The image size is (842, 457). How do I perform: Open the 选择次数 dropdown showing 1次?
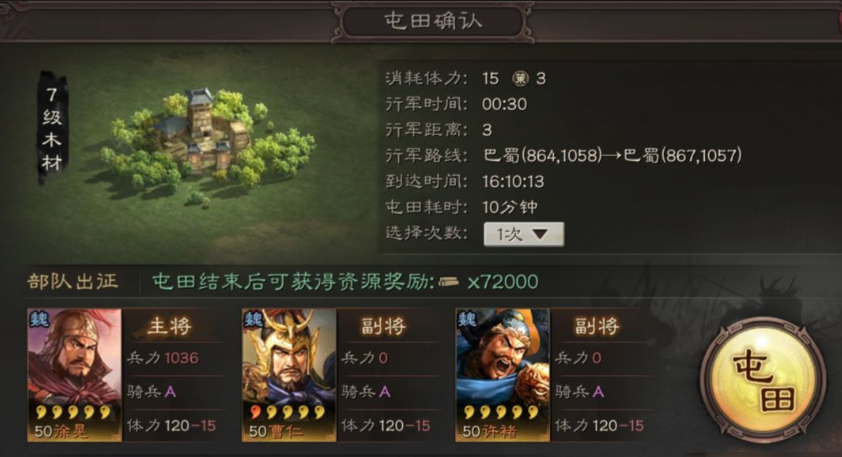point(524,234)
